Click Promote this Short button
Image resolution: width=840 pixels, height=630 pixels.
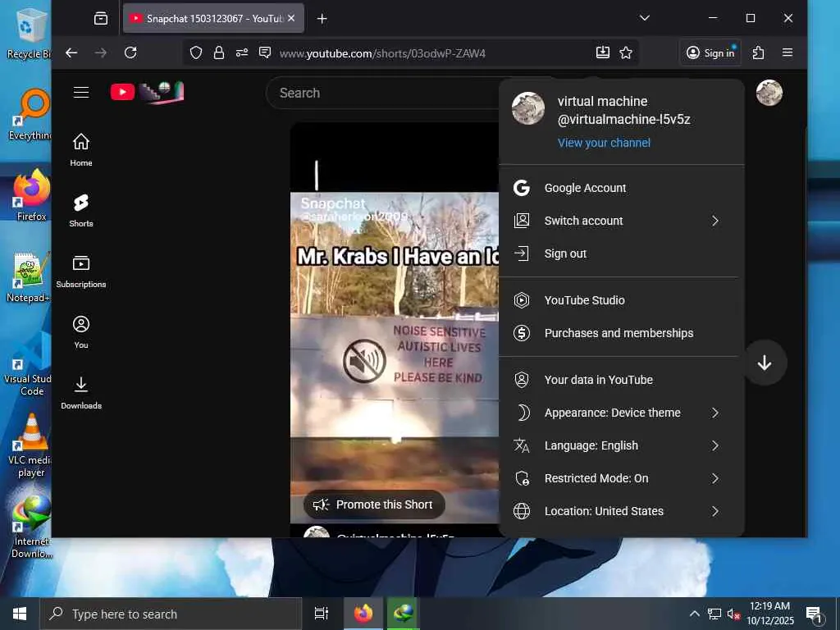(374, 504)
